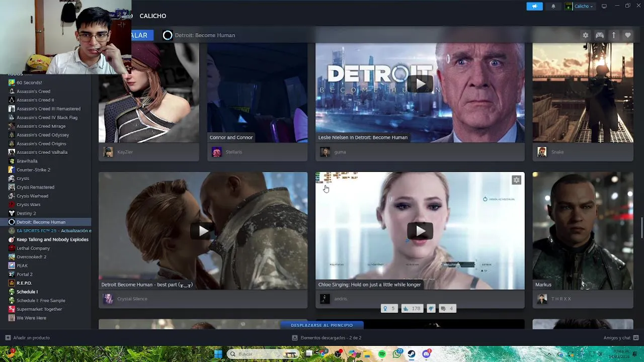Screen dimensions: 644x362
Task: Select Keep Talking and Nobody Explodes
Action: click(52, 239)
